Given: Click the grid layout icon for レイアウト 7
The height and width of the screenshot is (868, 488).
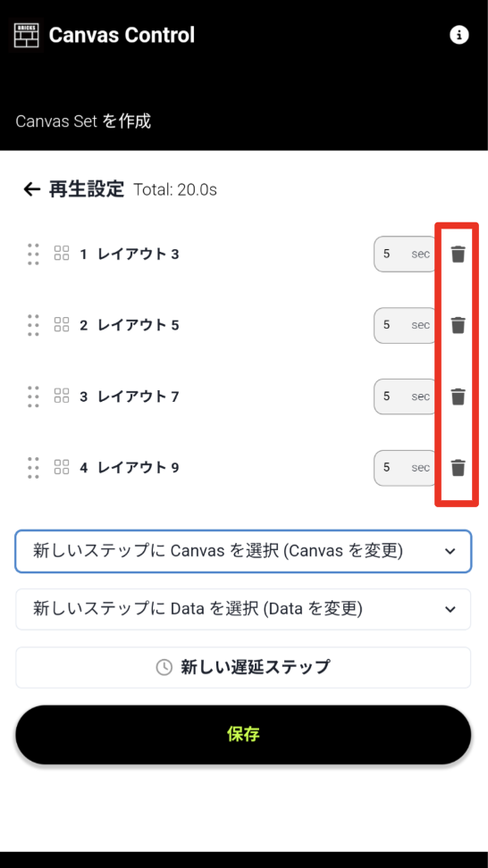Looking at the screenshot, I should click(x=62, y=396).
